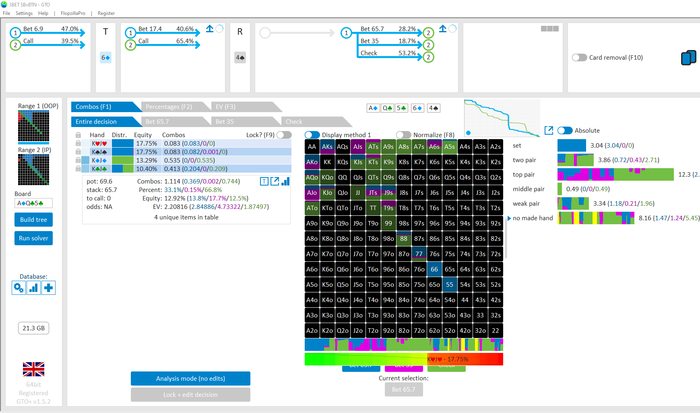Open the database settings gear icon

click(x=19, y=288)
